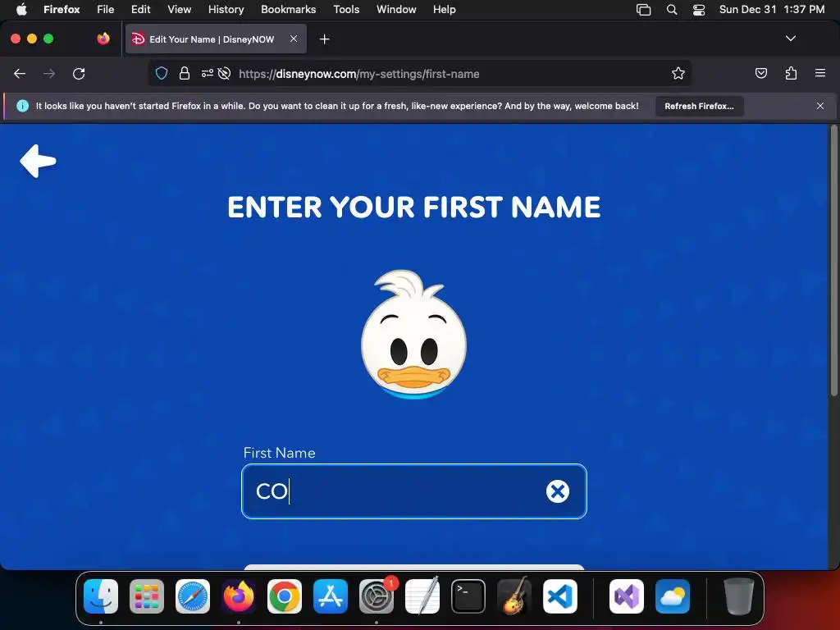Open TextEdit from the Dock
The height and width of the screenshot is (630, 840).
pos(422,596)
